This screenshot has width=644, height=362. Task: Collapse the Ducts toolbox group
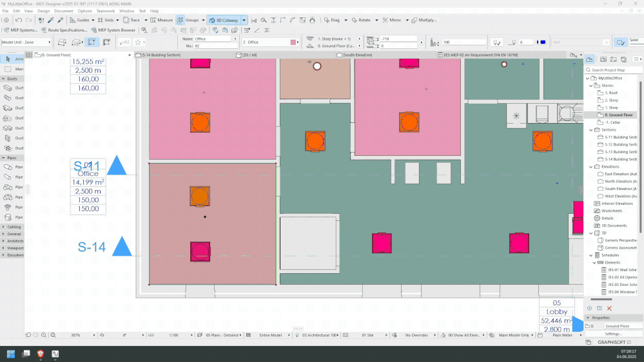click(x=3, y=79)
